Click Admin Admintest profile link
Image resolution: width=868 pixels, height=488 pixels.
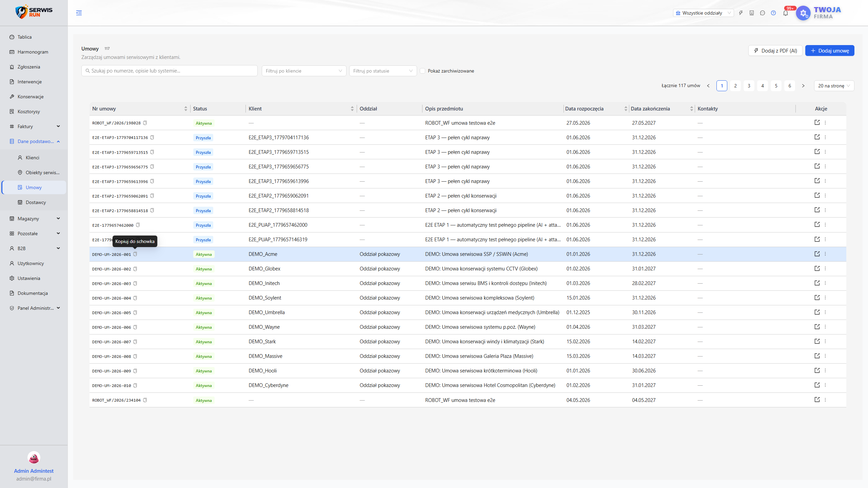(34, 471)
